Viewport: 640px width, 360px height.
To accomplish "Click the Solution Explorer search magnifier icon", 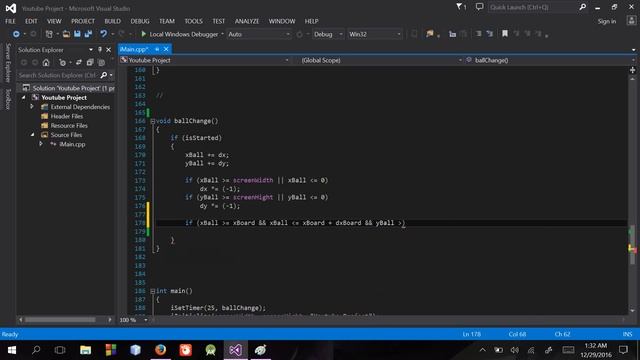I will [104, 75].
